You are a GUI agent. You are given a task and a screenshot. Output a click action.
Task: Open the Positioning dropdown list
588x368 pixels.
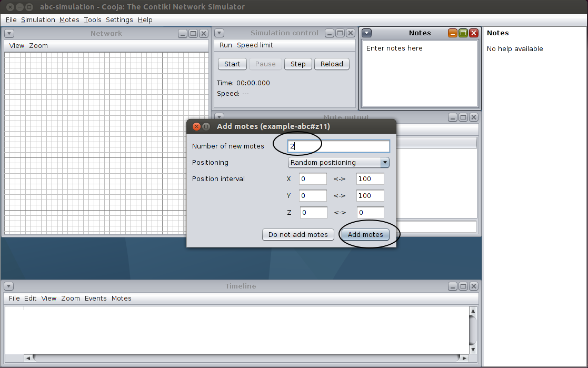click(x=338, y=163)
